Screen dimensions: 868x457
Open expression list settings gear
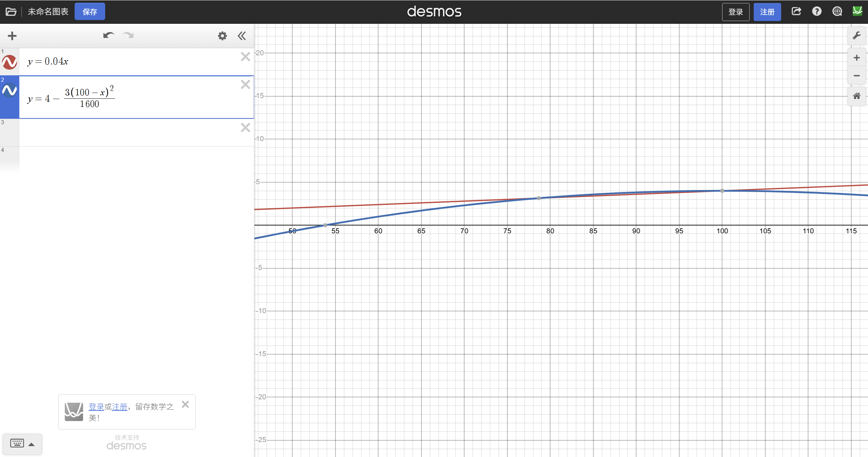[223, 36]
